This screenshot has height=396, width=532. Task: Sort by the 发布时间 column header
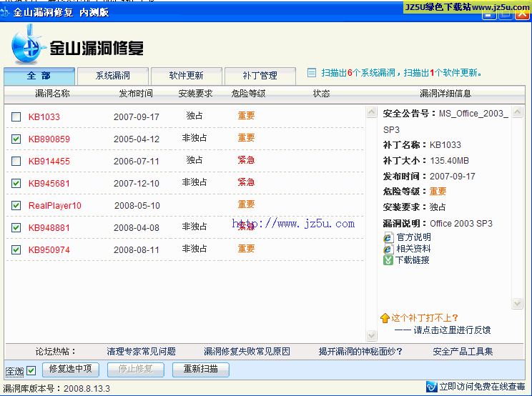[x=136, y=94]
